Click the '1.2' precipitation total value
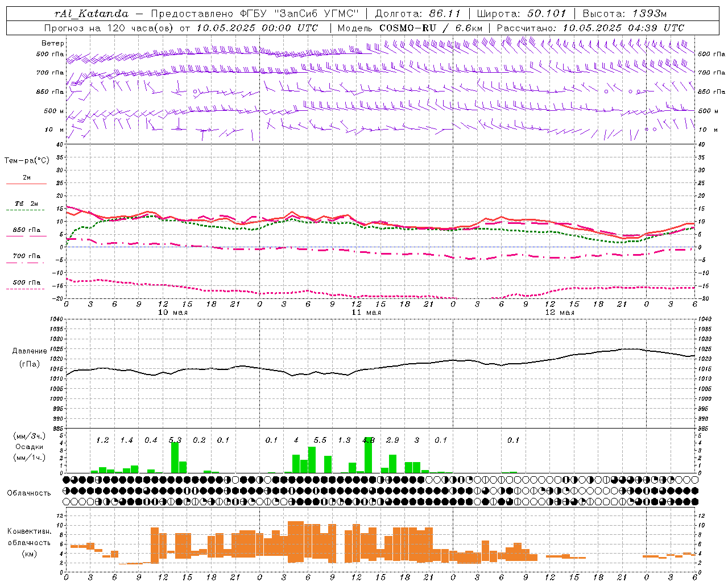Screen dimensions: 728x582 coord(102,440)
